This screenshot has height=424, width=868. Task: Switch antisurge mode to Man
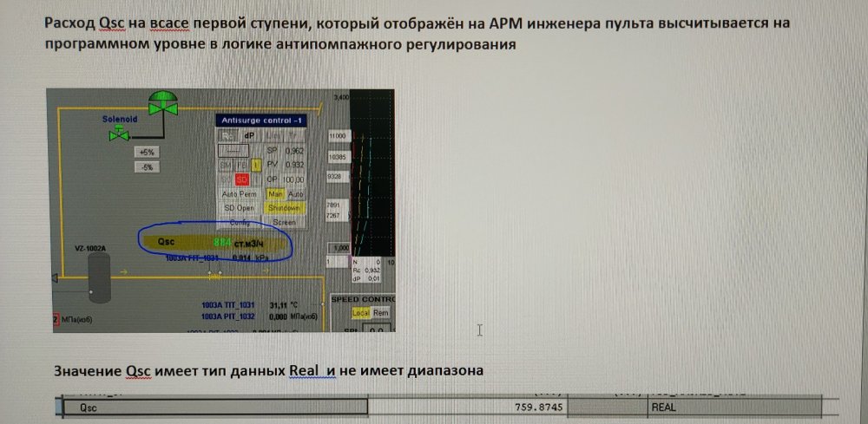point(275,193)
